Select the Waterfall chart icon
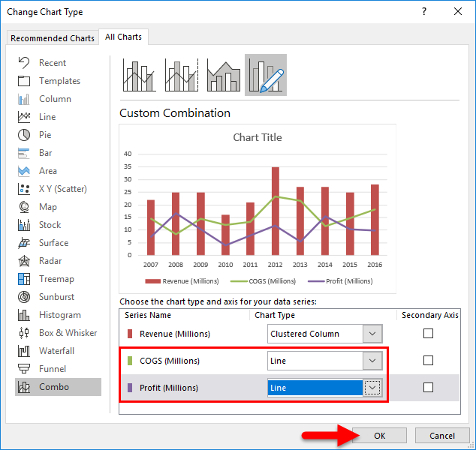The height and width of the screenshot is (450, 476). [24, 351]
